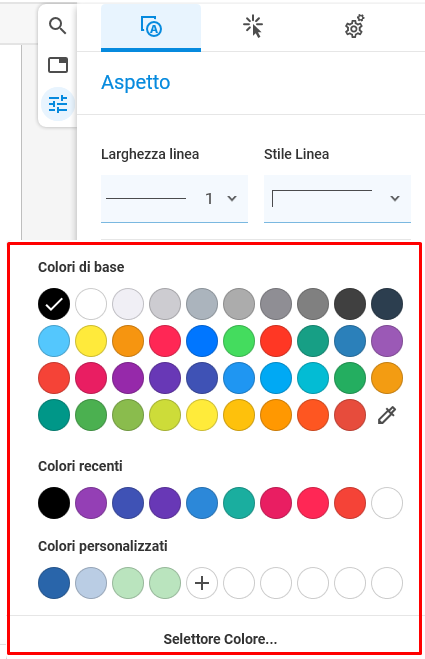This screenshot has width=425, height=659.
Task: Open the gear settings tab
Action: (354, 27)
